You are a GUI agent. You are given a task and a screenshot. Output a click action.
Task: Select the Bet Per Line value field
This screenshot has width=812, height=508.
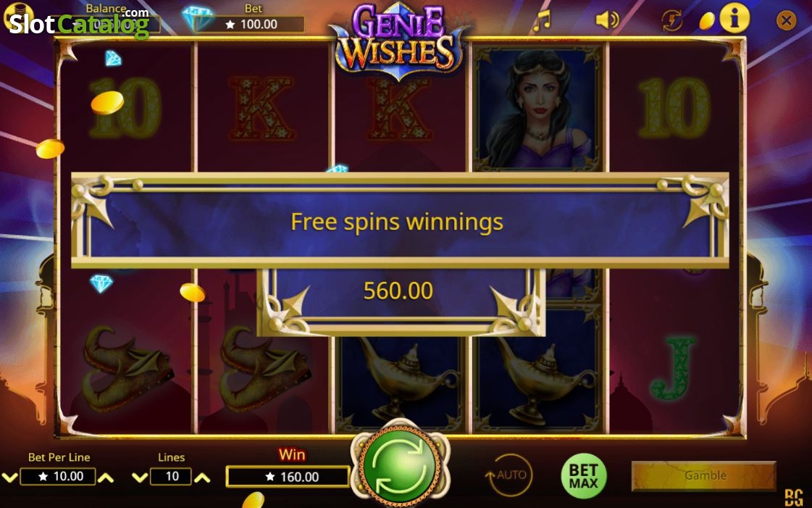pos(57,476)
